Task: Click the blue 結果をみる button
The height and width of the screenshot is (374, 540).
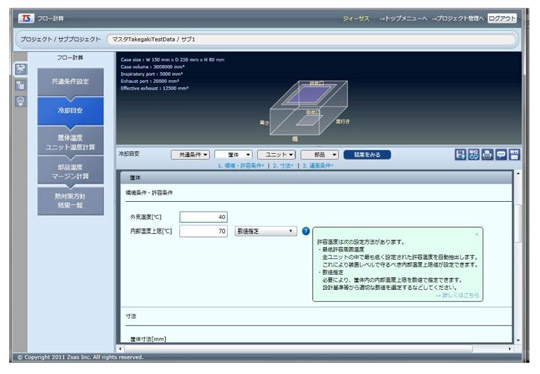Action: [x=367, y=155]
